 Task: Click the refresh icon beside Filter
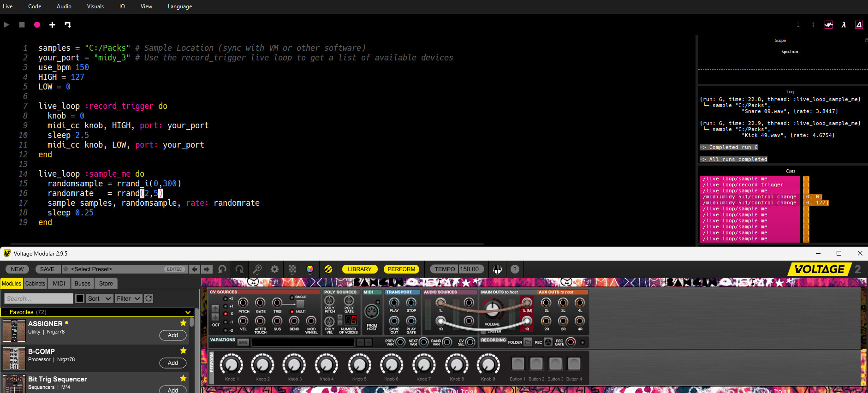[x=149, y=299]
